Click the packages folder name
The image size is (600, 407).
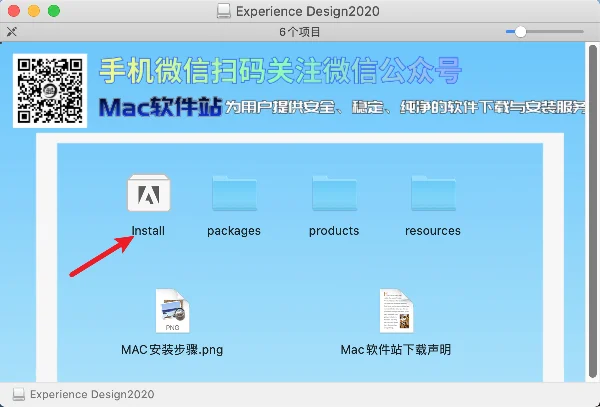coord(234,231)
